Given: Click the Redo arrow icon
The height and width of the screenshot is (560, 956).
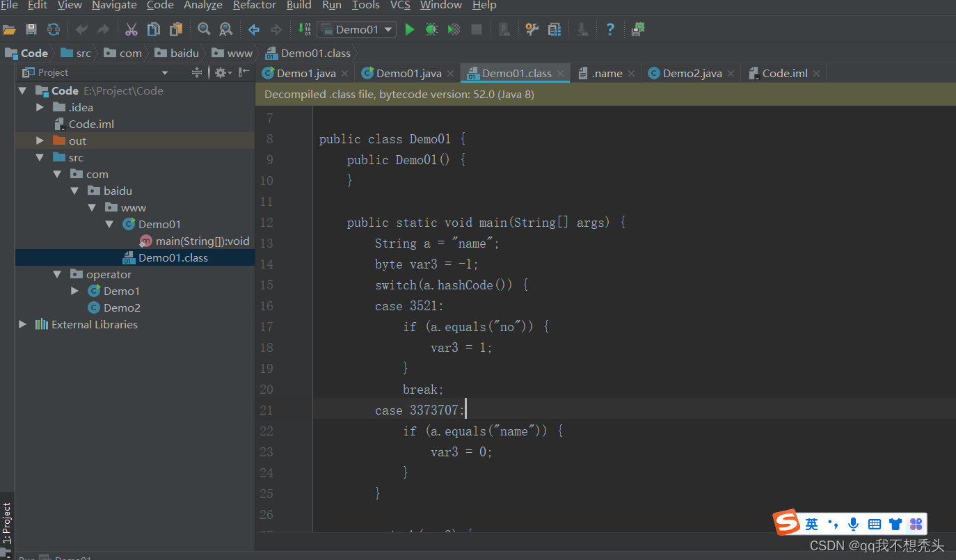Looking at the screenshot, I should pos(103,29).
